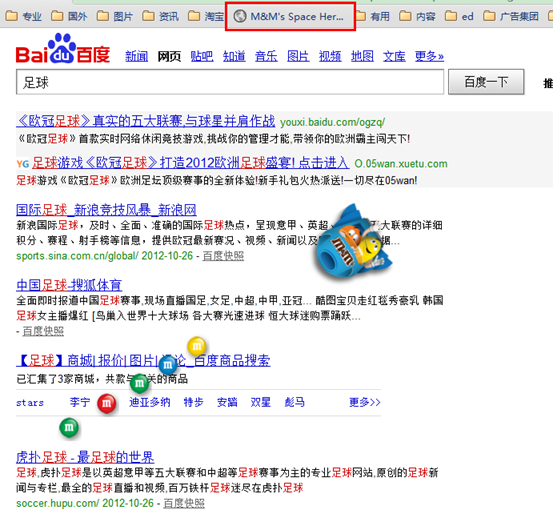Click soccer.hupu.com/ URL text
Image resolution: width=553 pixels, height=510 pixels.
57,503
